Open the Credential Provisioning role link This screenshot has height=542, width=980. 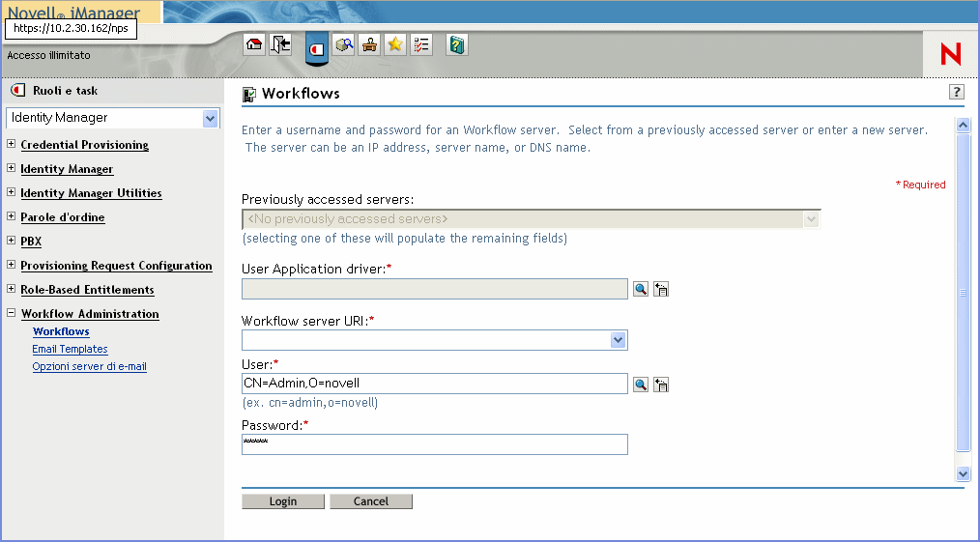pyautogui.click(x=84, y=145)
